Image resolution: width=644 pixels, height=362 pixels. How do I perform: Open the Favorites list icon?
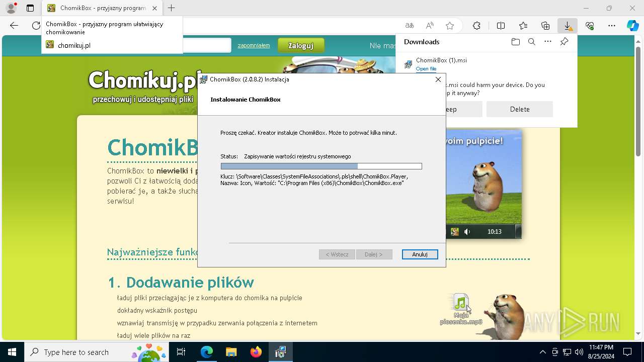[x=523, y=26]
